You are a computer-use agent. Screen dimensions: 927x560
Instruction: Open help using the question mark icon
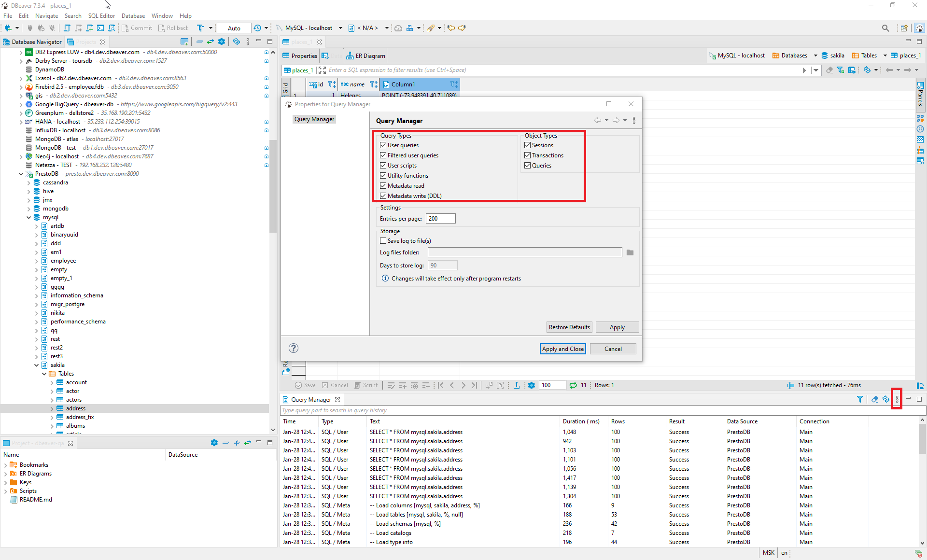pyautogui.click(x=294, y=348)
